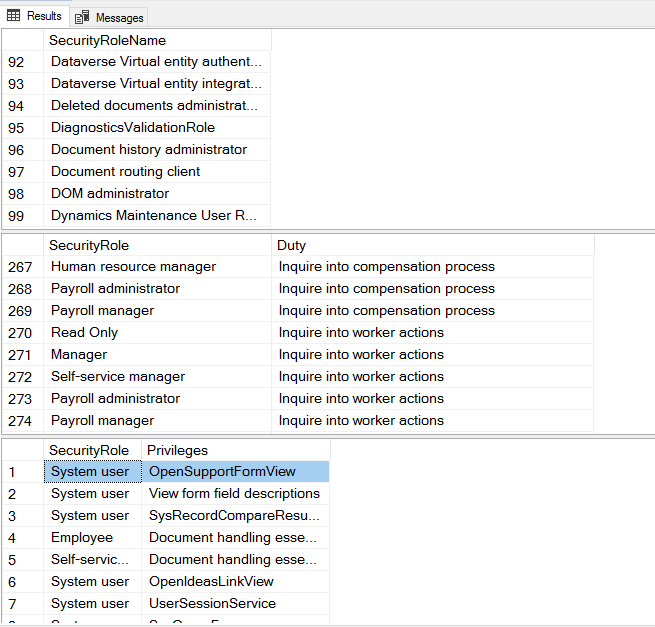Click the Duty column header
Viewport: 655px width, 627px height.
pyautogui.click(x=432, y=245)
